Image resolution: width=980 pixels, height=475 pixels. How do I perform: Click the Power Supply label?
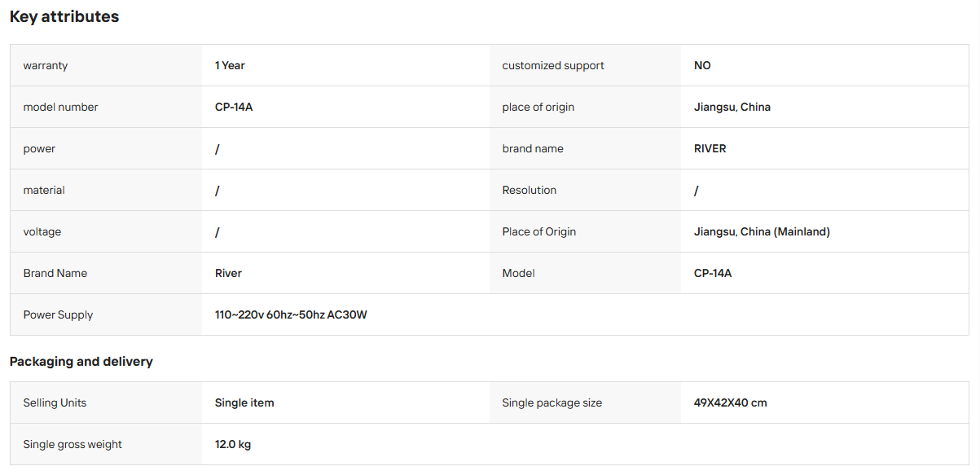tap(58, 314)
